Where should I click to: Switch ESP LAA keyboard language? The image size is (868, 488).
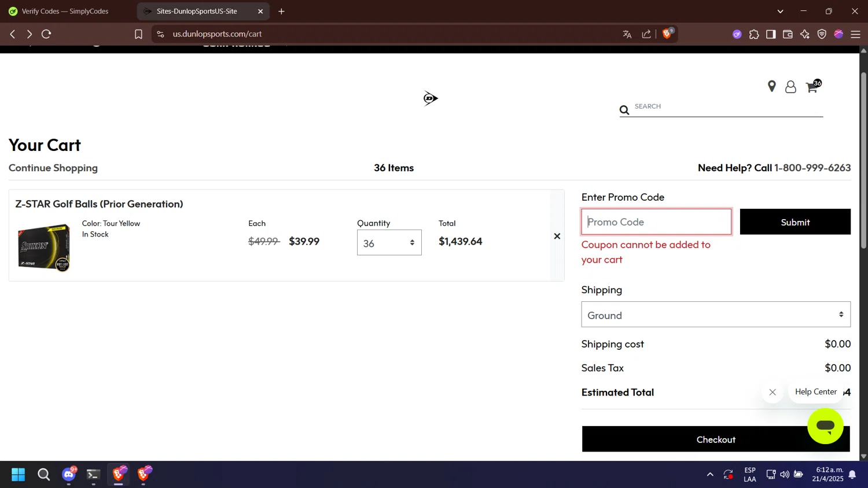point(750,475)
